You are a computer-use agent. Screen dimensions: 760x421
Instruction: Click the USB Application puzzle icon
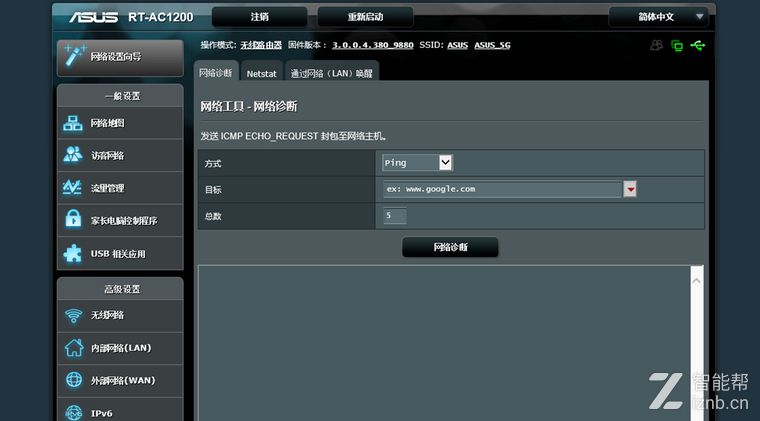click(73, 253)
